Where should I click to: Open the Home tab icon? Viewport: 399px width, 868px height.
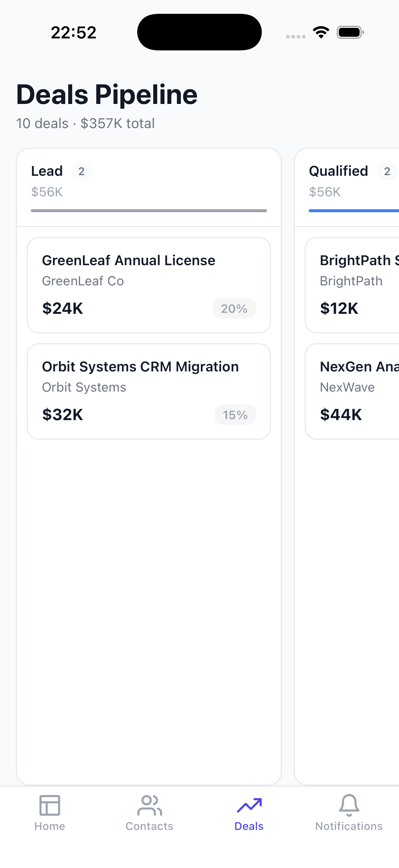(x=50, y=805)
